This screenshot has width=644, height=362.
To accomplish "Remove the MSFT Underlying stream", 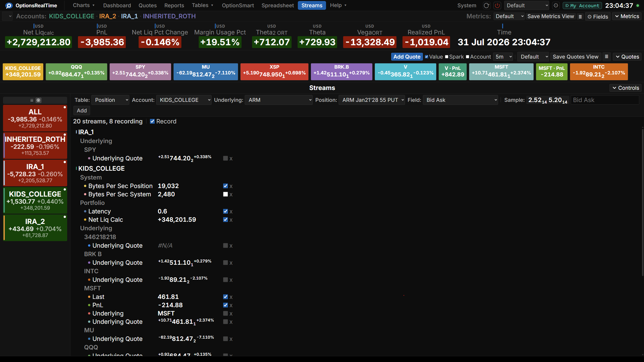I will [231, 314].
